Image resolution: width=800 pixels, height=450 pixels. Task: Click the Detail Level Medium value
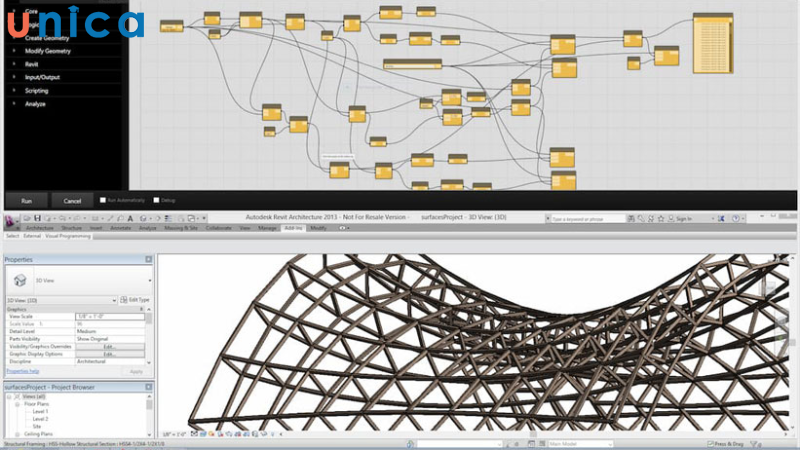(x=110, y=331)
